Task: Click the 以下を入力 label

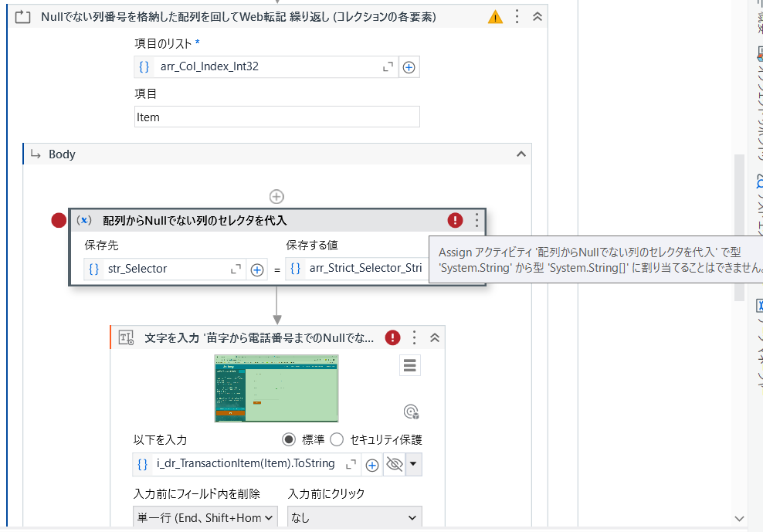Action: [x=160, y=440]
